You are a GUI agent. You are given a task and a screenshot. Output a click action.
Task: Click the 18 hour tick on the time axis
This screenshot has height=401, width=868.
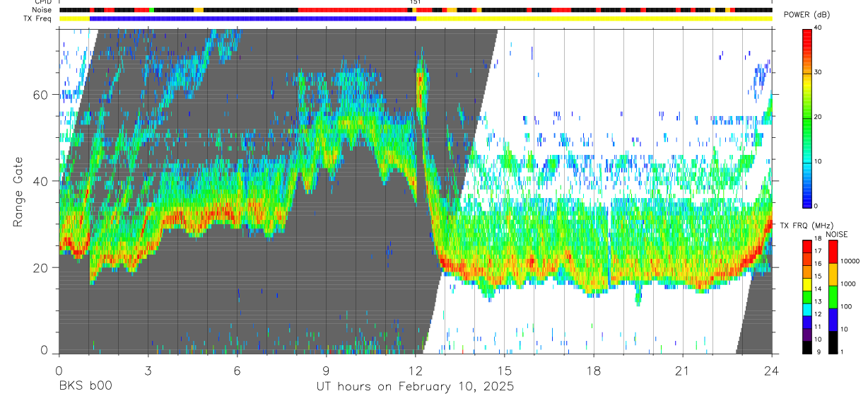pyautogui.click(x=593, y=371)
